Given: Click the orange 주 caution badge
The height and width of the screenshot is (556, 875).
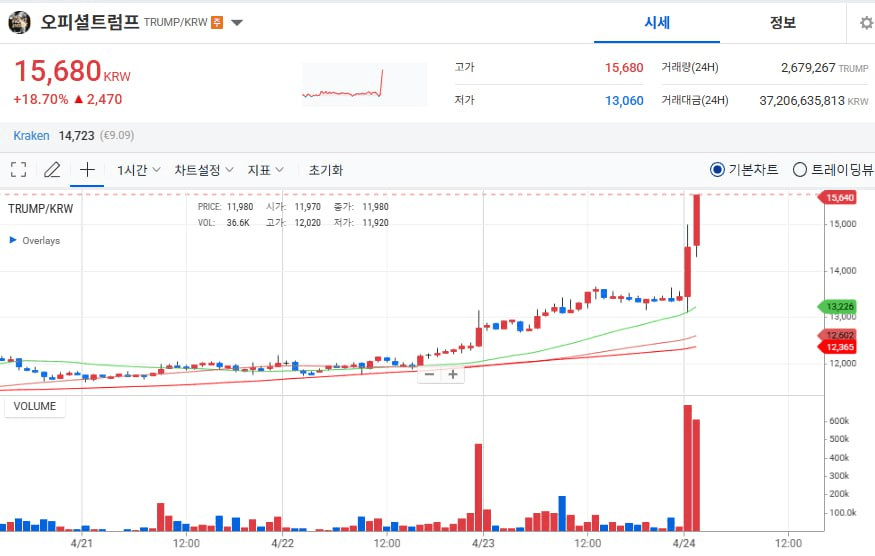Looking at the screenshot, I should (x=217, y=23).
